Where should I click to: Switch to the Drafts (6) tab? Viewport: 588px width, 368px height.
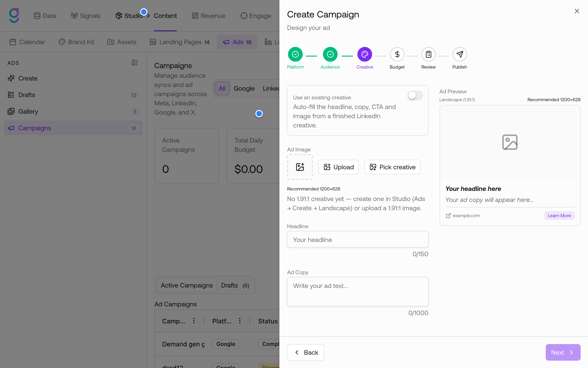pos(235,285)
